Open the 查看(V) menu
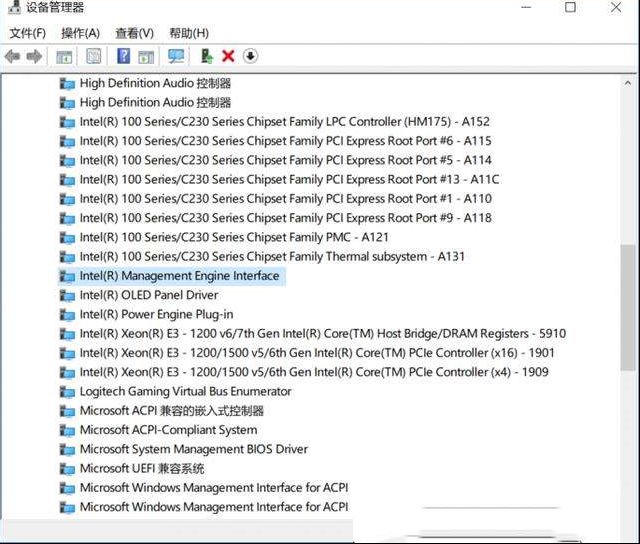 pyautogui.click(x=135, y=33)
